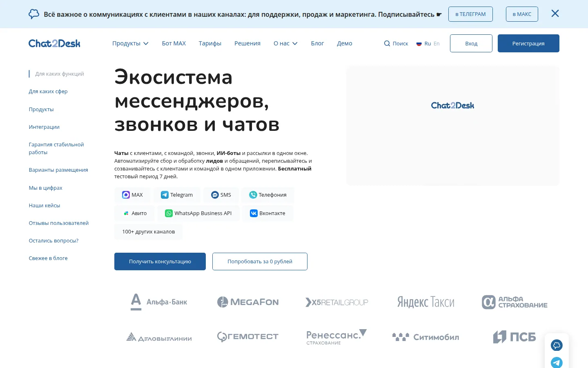
Task: Click the MegaFon client logo
Action: click(248, 302)
